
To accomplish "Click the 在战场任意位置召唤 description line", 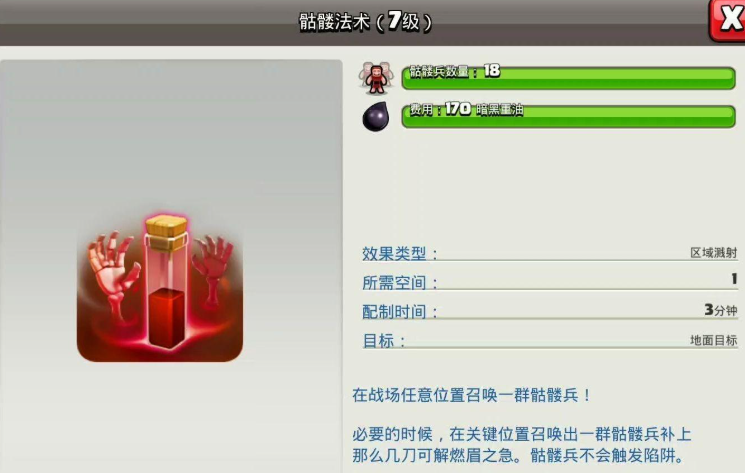I will pos(471,395).
